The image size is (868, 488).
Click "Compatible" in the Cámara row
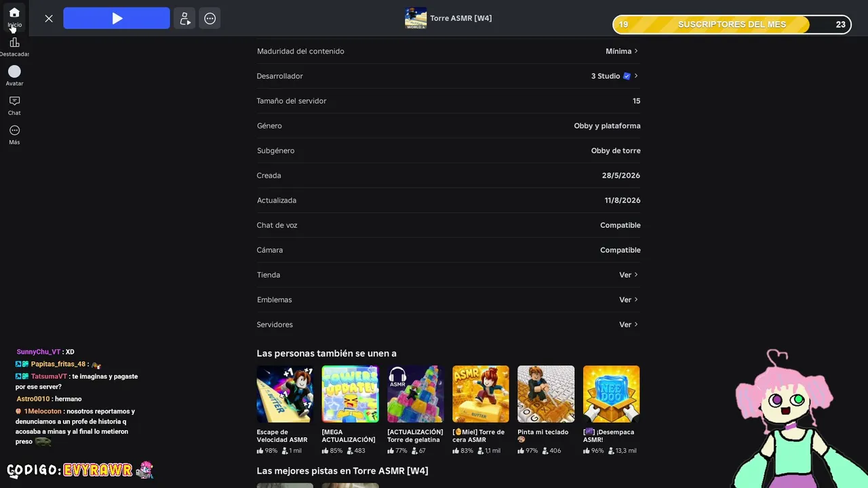tap(620, 250)
